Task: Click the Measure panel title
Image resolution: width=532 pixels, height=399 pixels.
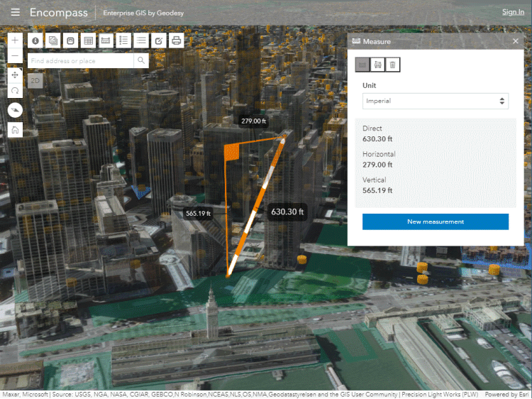Action: 377,41
